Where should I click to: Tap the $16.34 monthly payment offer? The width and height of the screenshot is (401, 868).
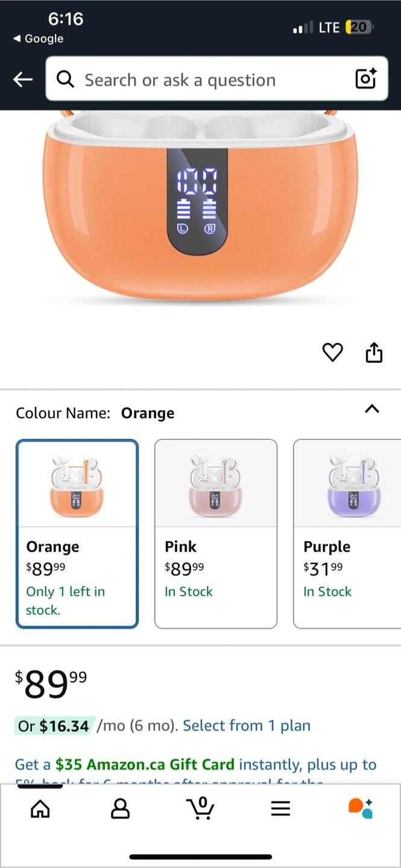54,726
